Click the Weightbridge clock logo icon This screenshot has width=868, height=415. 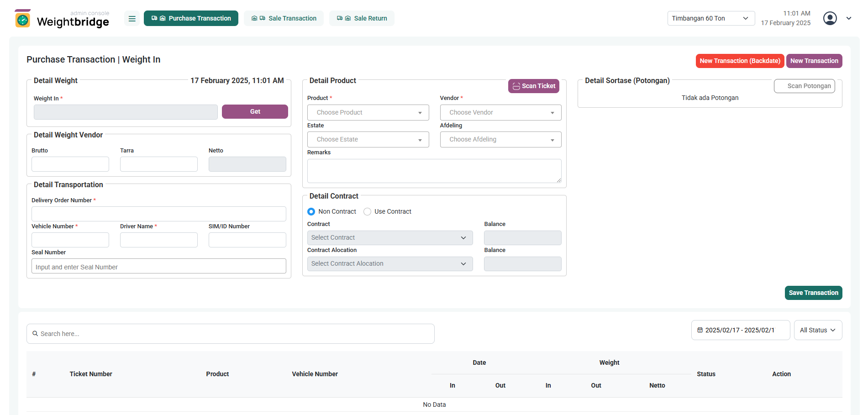point(22,19)
